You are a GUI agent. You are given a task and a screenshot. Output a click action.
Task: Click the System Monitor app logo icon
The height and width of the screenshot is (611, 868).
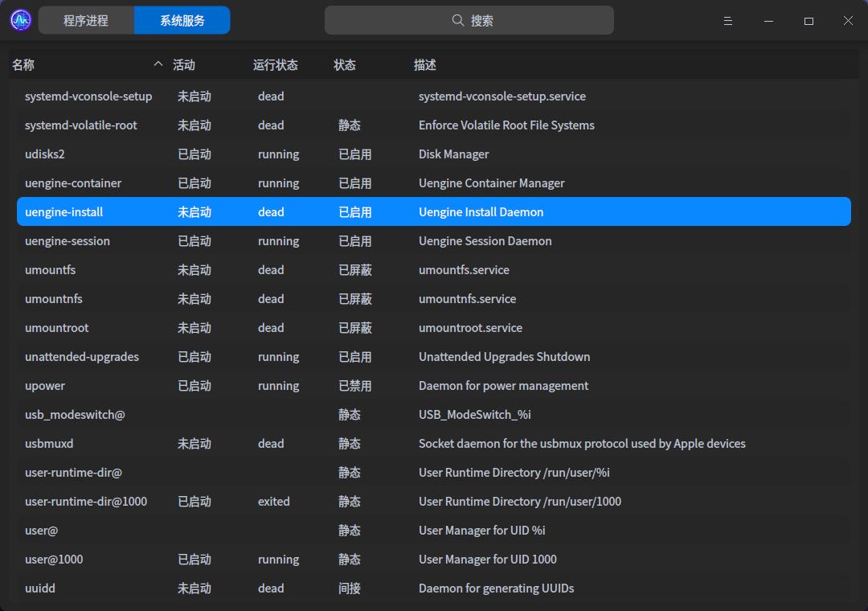[21, 20]
